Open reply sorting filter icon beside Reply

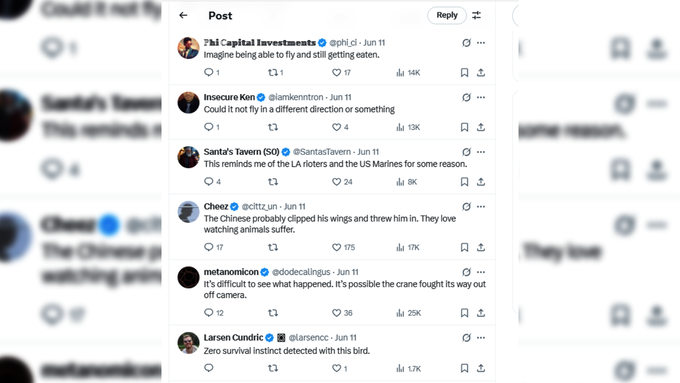(x=476, y=15)
